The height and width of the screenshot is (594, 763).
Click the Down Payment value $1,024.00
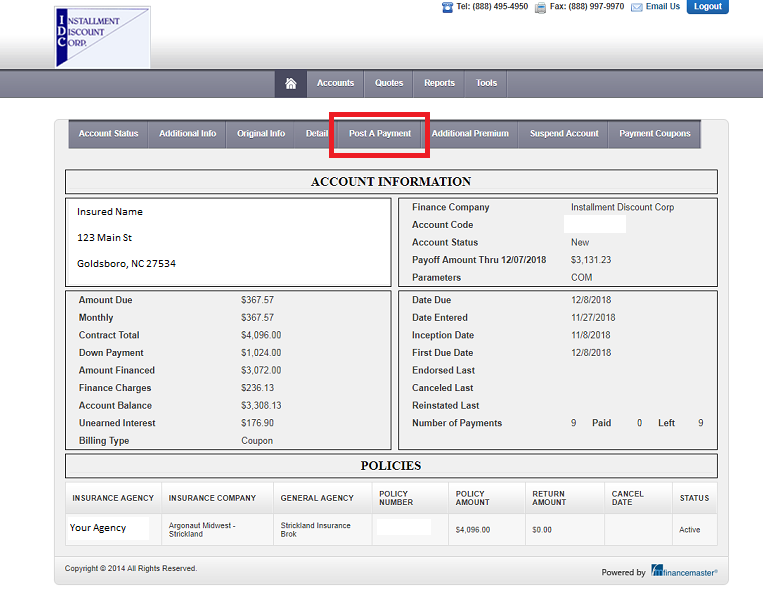click(261, 352)
